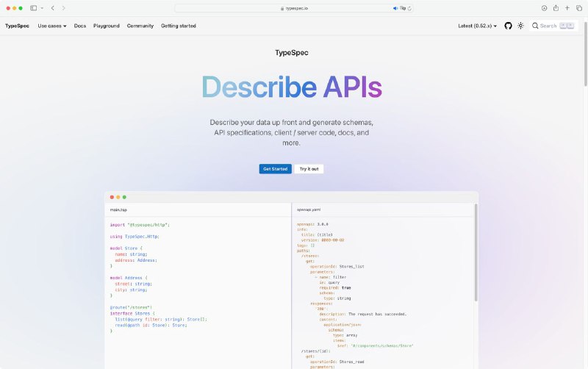This screenshot has width=588, height=369.
Task: Show downloads with the download icon
Action: 544,8
